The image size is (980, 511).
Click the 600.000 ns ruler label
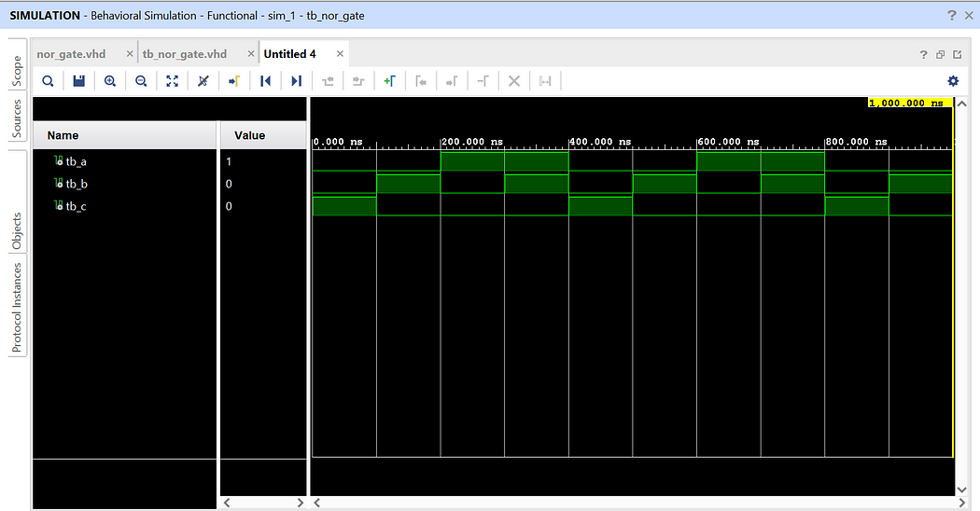coord(728,142)
